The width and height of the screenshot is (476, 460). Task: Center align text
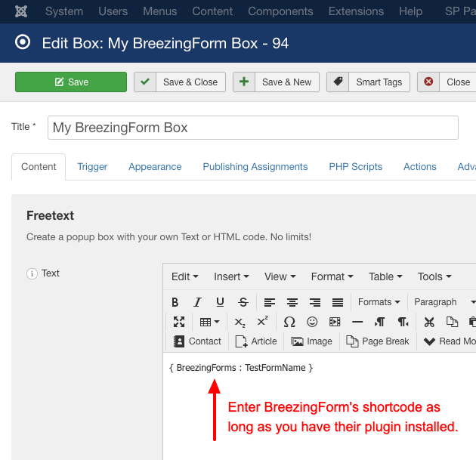[x=292, y=302]
